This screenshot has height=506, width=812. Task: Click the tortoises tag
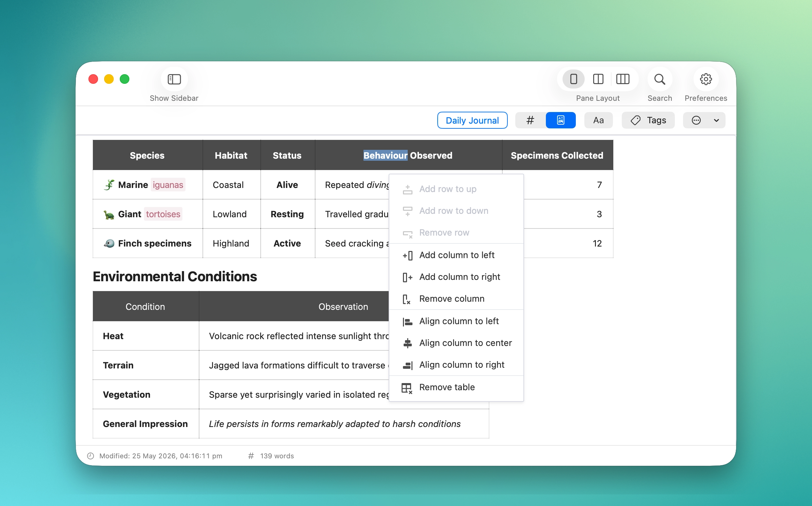coord(163,214)
